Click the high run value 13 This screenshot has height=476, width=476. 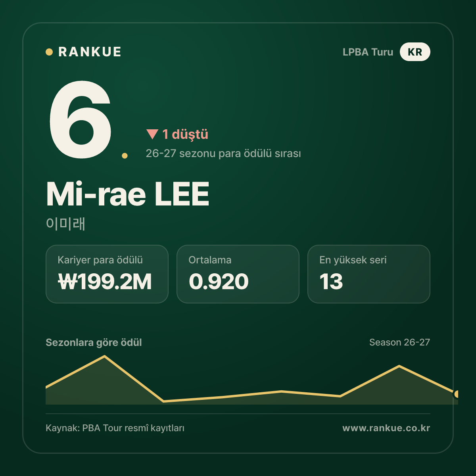pos(331,282)
